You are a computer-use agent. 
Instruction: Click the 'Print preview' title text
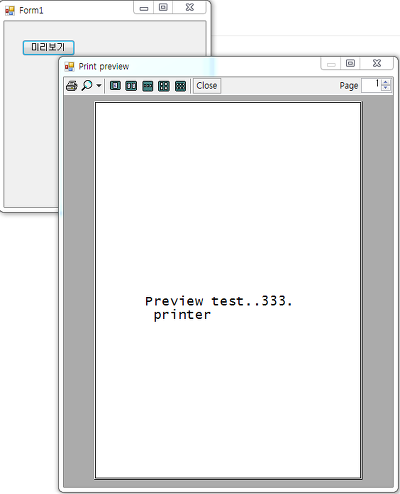point(104,67)
